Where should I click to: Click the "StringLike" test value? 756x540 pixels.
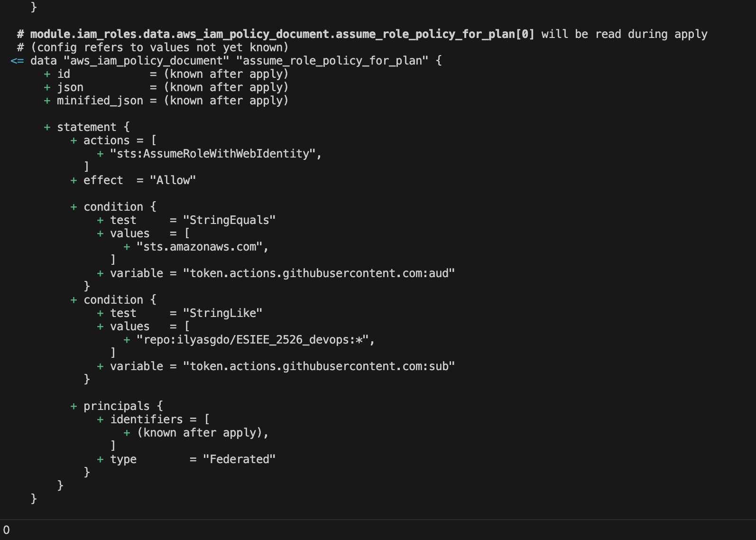click(x=222, y=313)
